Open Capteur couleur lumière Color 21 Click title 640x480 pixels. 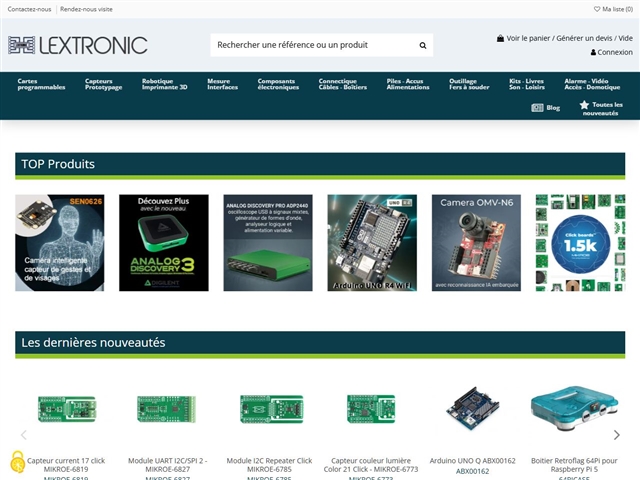(x=371, y=465)
